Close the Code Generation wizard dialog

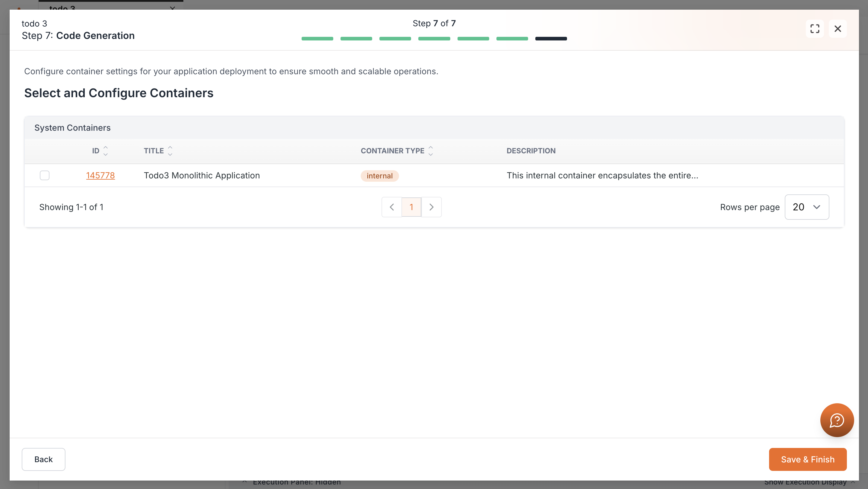[838, 29]
